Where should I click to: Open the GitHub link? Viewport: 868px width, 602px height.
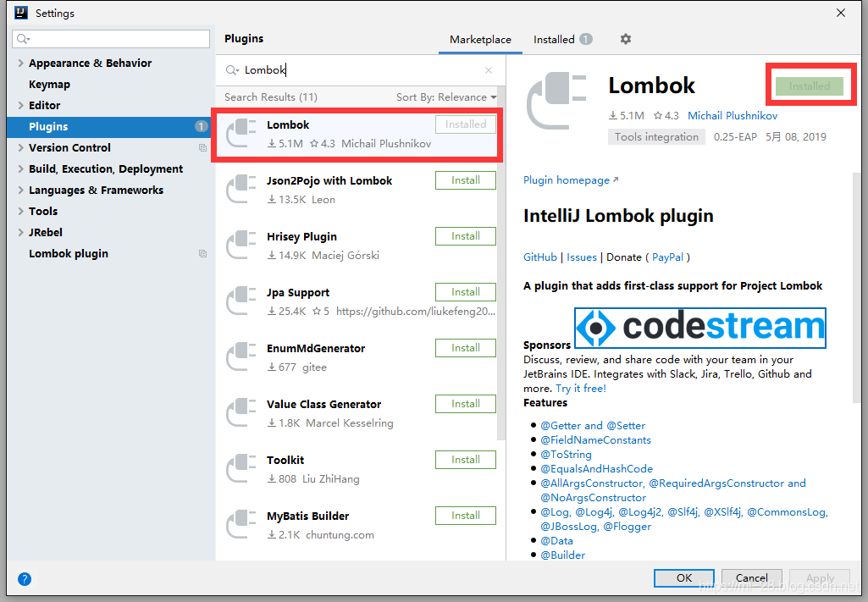pos(539,257)
